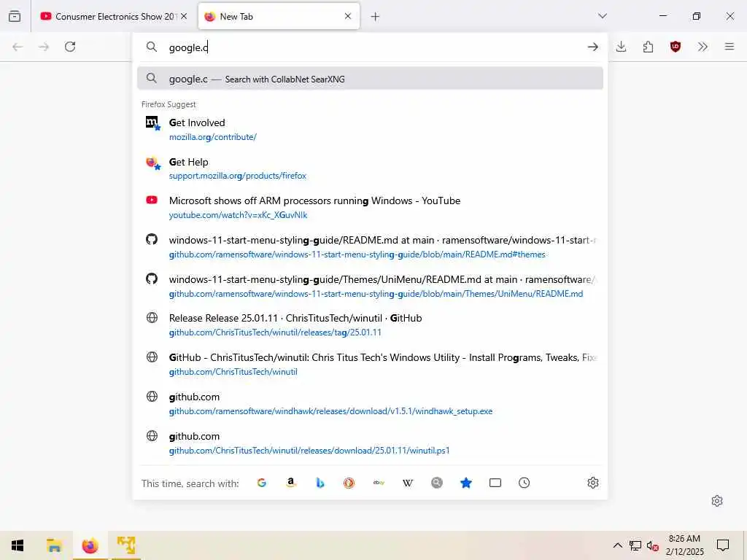Click the go arrow in address bar
This screenshot has width=747, height=560.
coord(592,47)
